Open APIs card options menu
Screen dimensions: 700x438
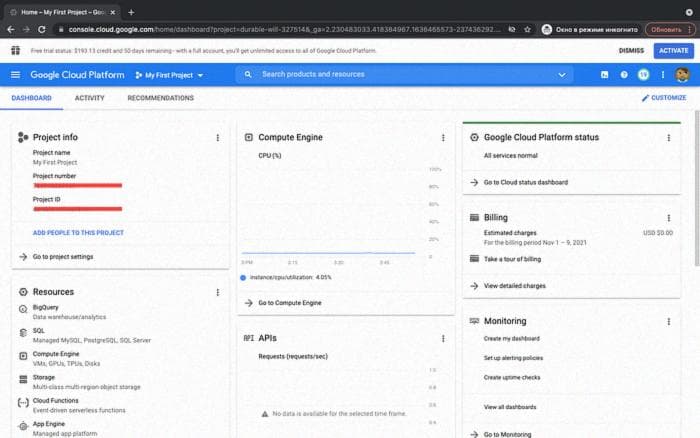(x=443, y=339)
